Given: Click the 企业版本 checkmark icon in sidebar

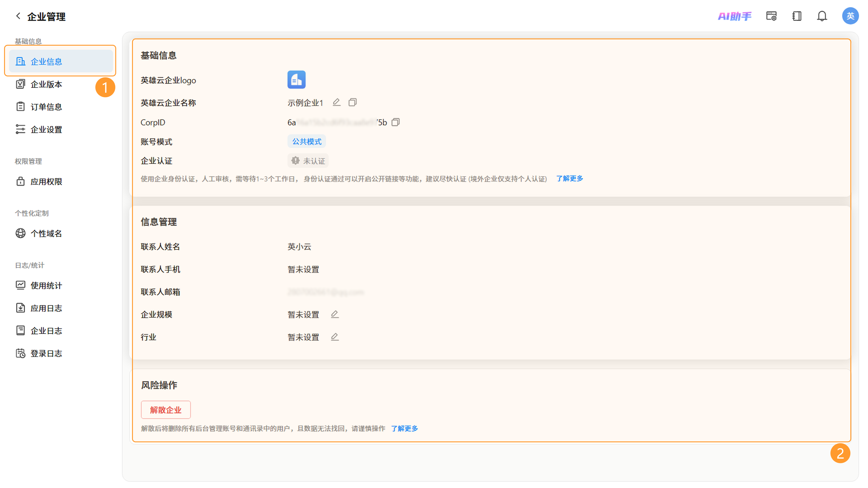Looking at the screenshot, I should point(21,84).
